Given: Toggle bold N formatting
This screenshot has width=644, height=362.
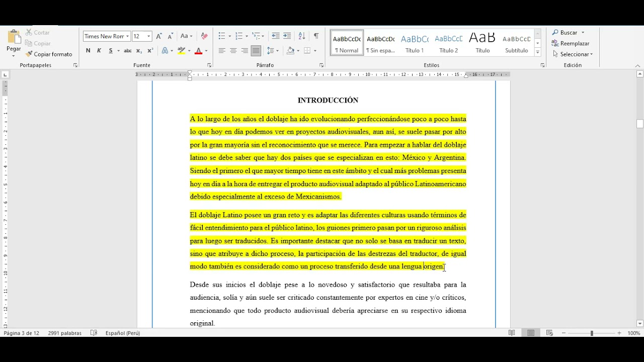Looking at the screenshot, I should 88,51.
